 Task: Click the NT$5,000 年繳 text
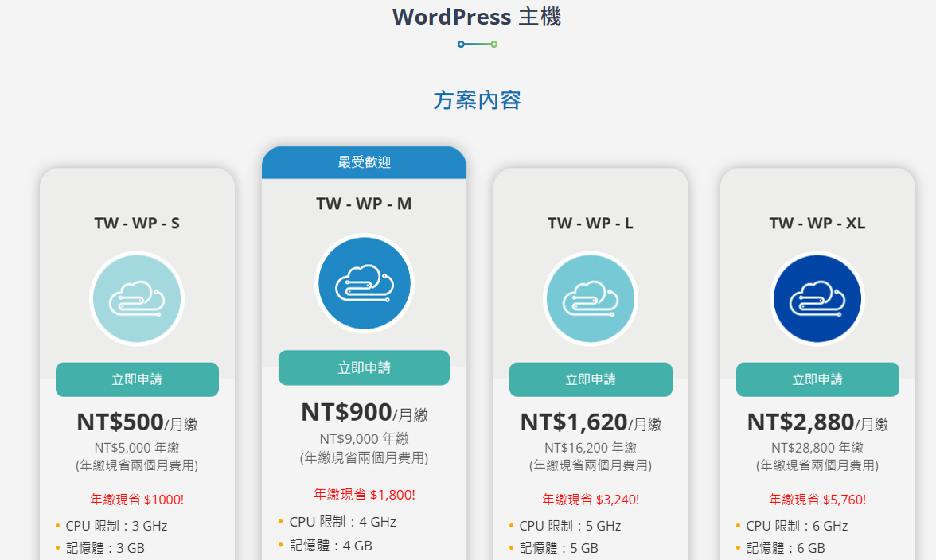(137, 448)
